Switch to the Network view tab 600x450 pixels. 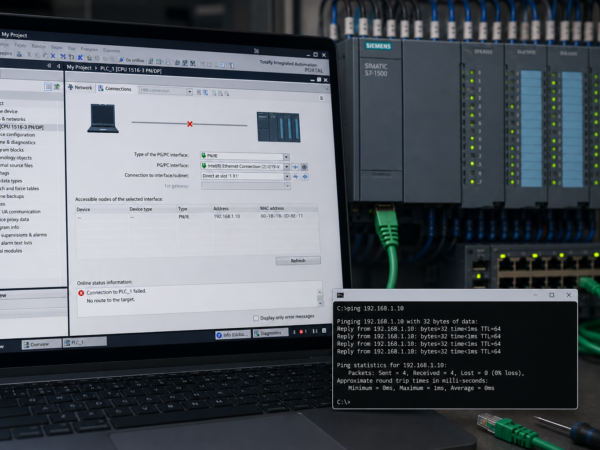coord(80,88)
